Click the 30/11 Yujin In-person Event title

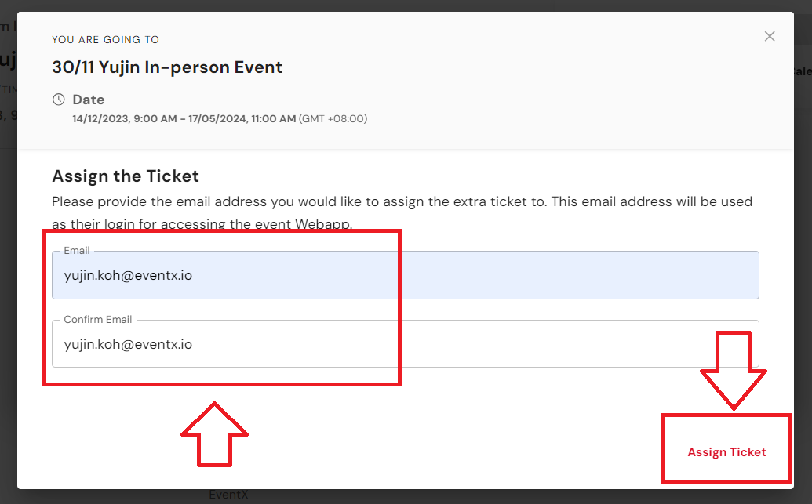click(167, 67)
